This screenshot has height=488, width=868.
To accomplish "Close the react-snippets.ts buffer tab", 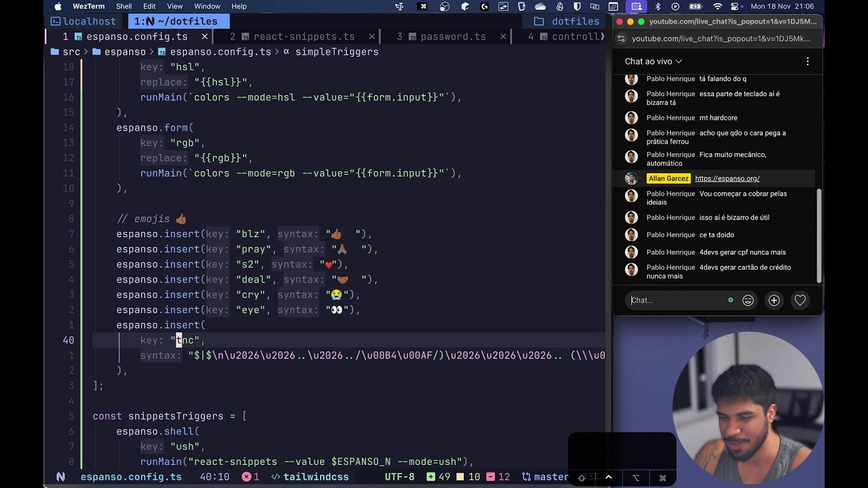I will point(372,37).
